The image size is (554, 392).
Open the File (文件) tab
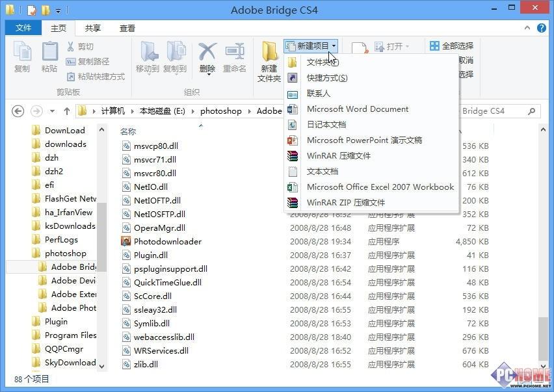pos(23,28)
